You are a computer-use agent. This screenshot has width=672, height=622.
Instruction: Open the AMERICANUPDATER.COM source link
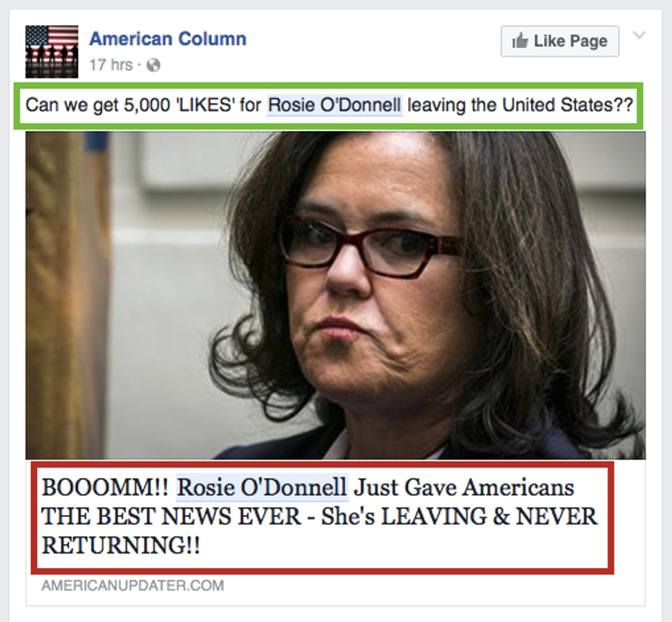(x=132, y=586)
